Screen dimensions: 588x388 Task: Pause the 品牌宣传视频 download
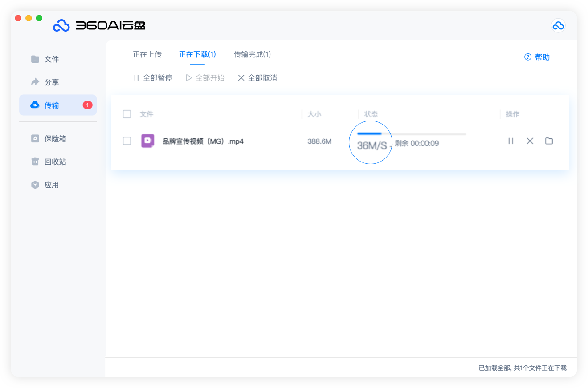(x=510, y=141)
